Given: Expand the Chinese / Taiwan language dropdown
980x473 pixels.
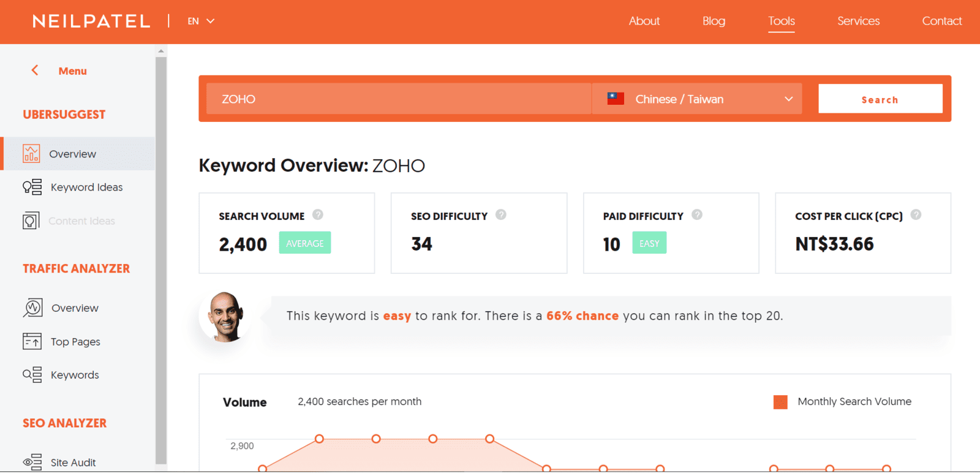Looking at the screenshot, I should [697, 99].
